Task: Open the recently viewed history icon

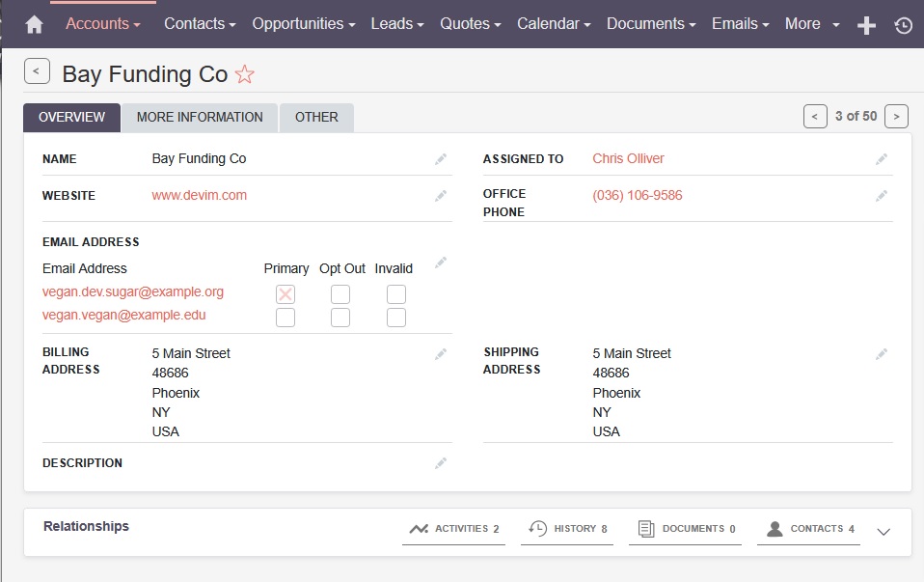Action: point(903,25)
